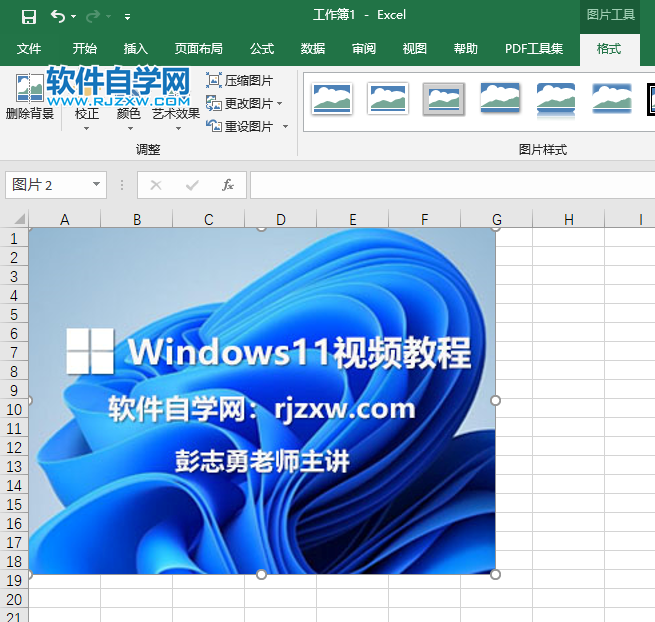Open the 重设图片 dropdown arrow

(286, 126)
